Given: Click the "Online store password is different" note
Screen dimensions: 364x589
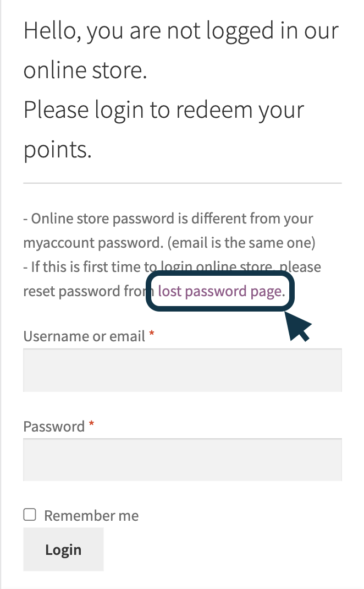Looking at the screenshot, I should pyautogui.click(x=168, y=219).
